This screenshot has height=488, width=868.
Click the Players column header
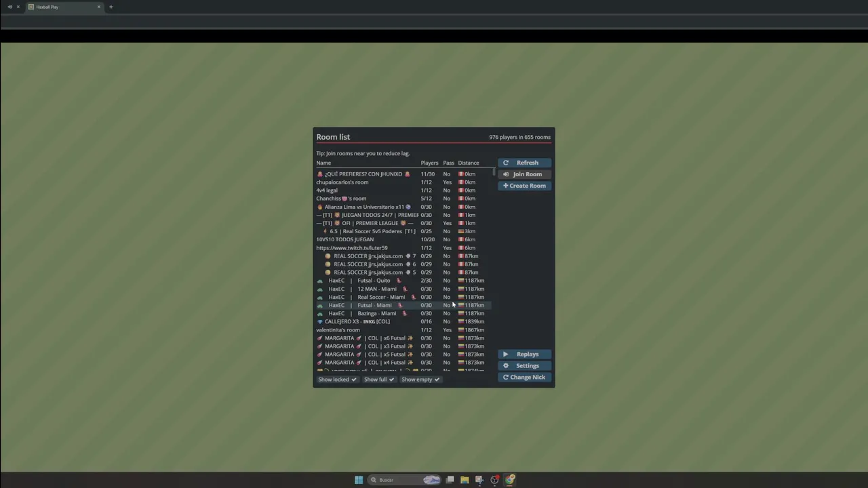(x=429, y=163)
